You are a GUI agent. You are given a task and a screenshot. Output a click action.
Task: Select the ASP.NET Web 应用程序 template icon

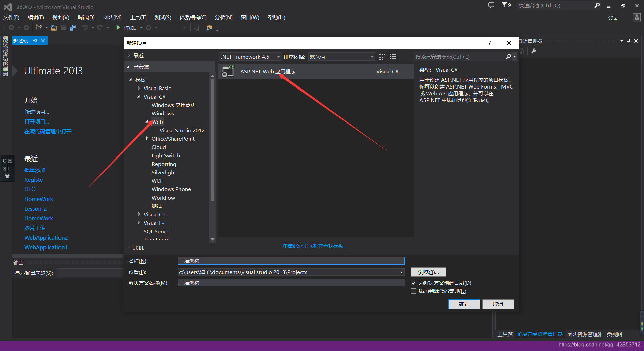[228, 71]
